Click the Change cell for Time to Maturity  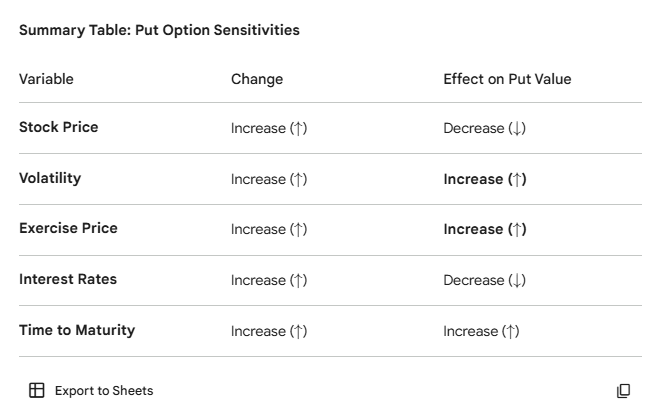[x=269, y=331]
